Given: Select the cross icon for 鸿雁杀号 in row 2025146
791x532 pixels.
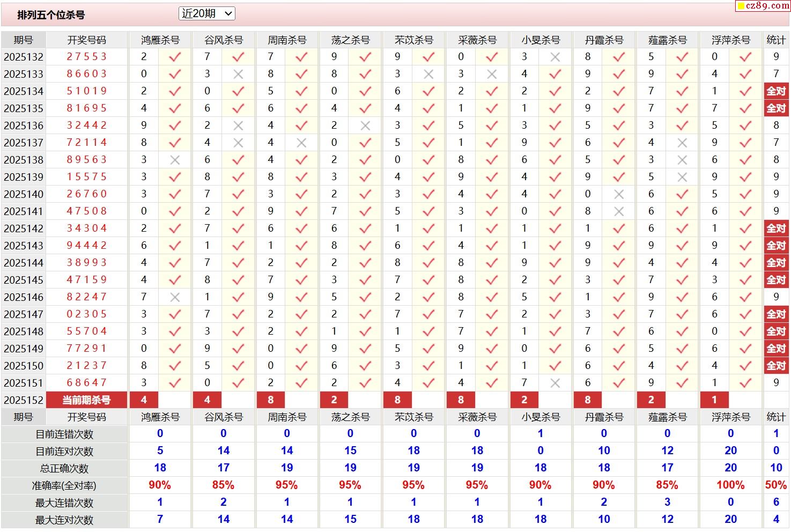Looking at the screenshot, I should 175,297.
